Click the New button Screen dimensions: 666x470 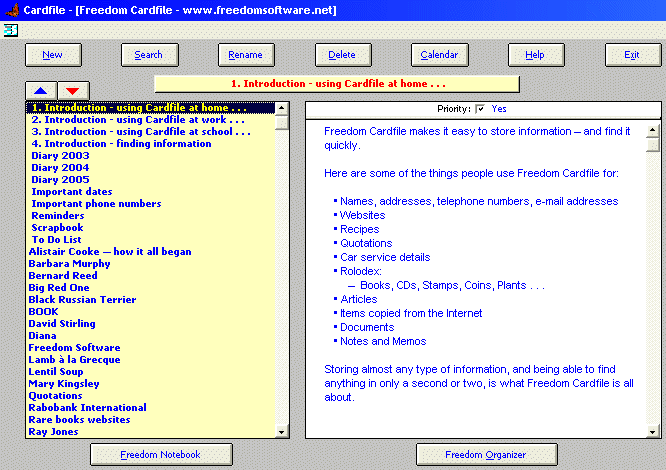53,55
